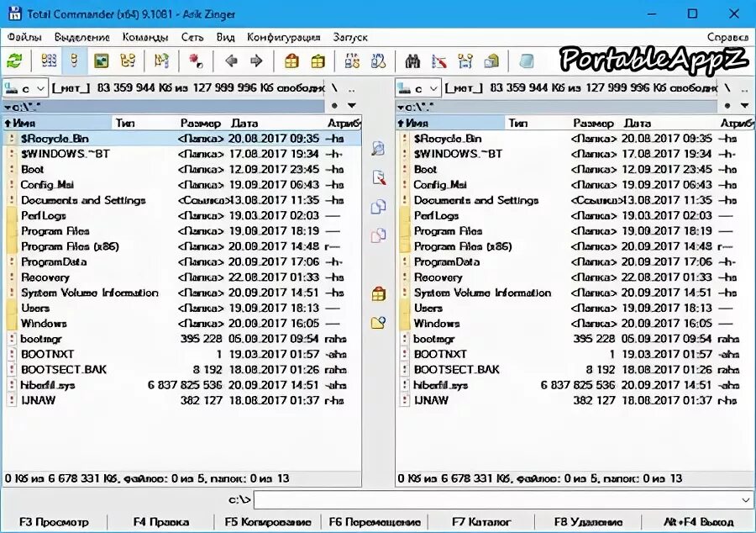Image resolution: width=756 pixels, height=533 pixels.
Task: Click F7 Каталог button
Action: coord(481,522)
